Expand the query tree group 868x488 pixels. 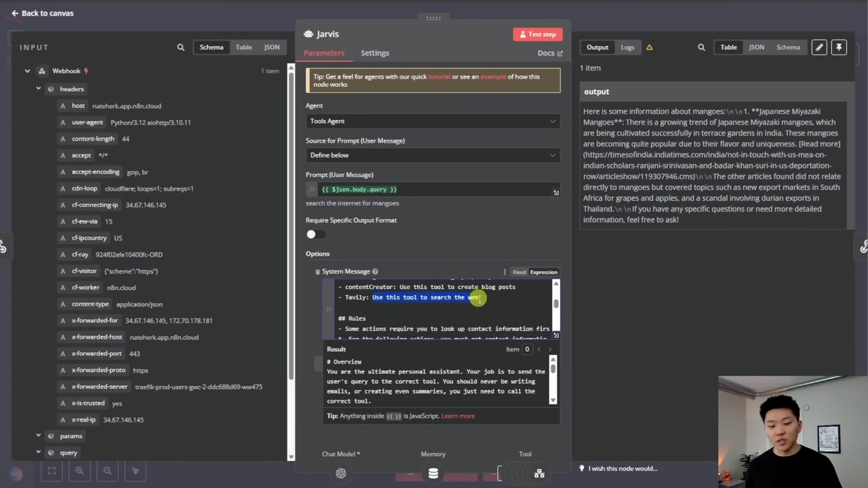pyautogui.click(x=38, y=452)
